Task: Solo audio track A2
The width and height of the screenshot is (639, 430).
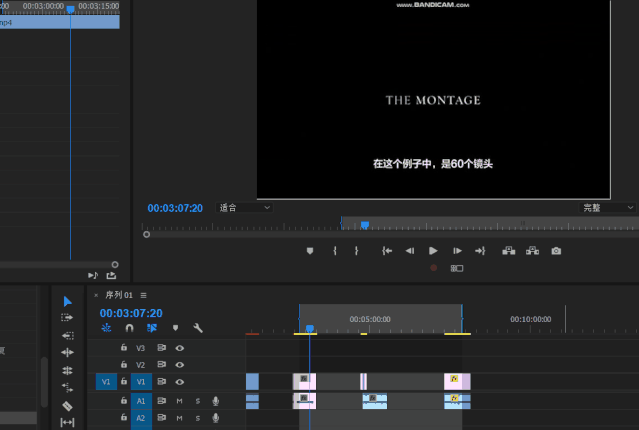Action: point(198,418)
